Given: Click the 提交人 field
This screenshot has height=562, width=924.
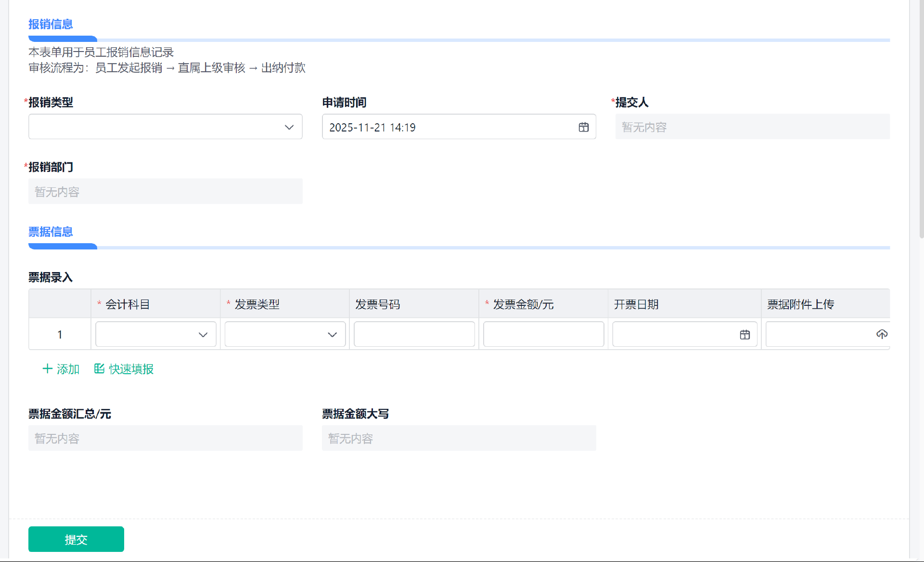Looking at the screenshot, I should (752, 127).
